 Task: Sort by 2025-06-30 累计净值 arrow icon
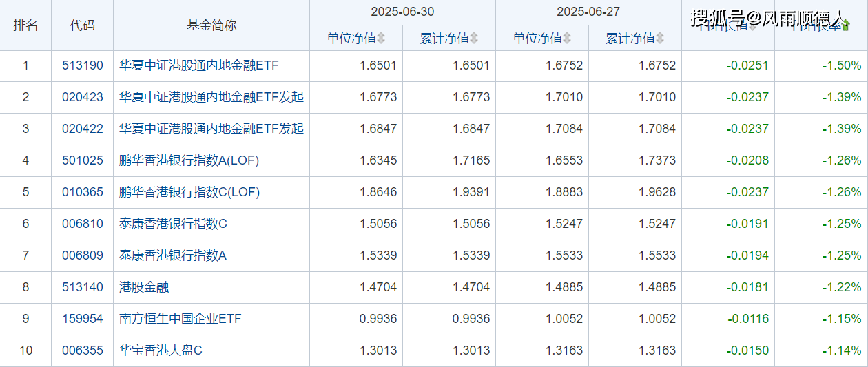pos(474,39)
